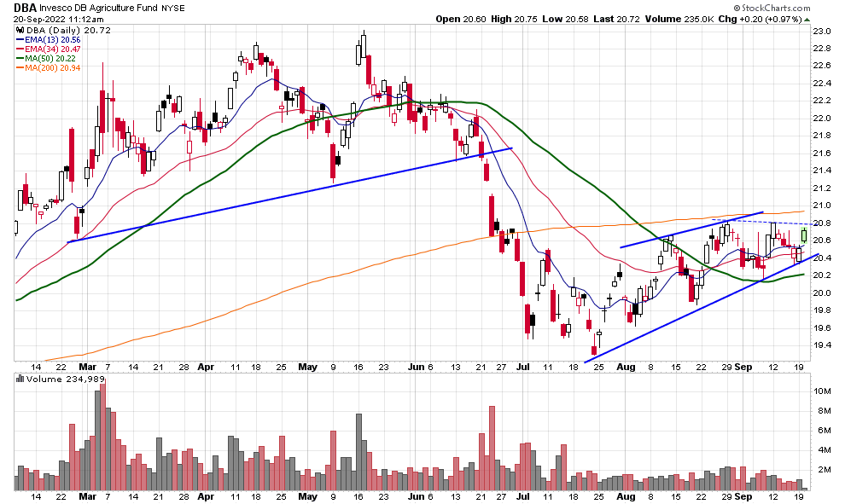Click the 22.6 price axis label
This screenshot has width=845, height=504.
(x=822, y=66)
